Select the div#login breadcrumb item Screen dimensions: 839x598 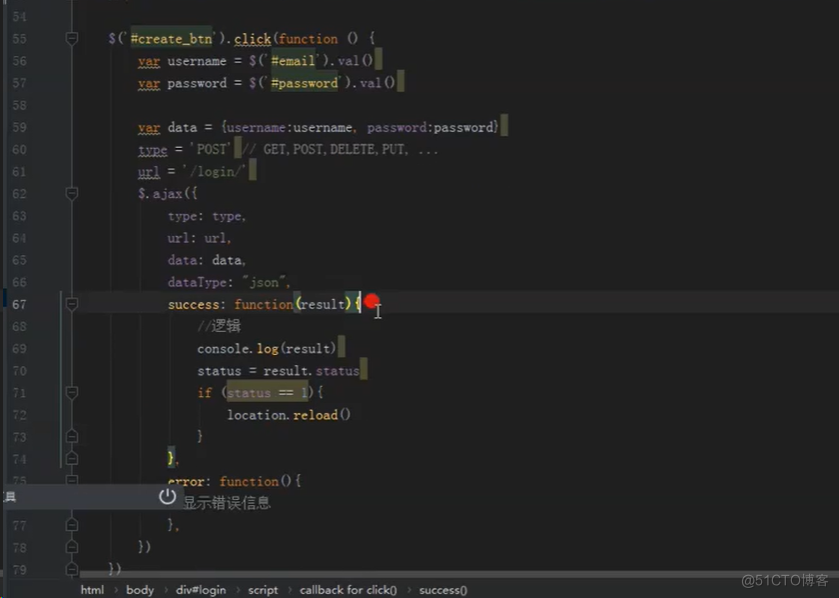pos(200,589)
